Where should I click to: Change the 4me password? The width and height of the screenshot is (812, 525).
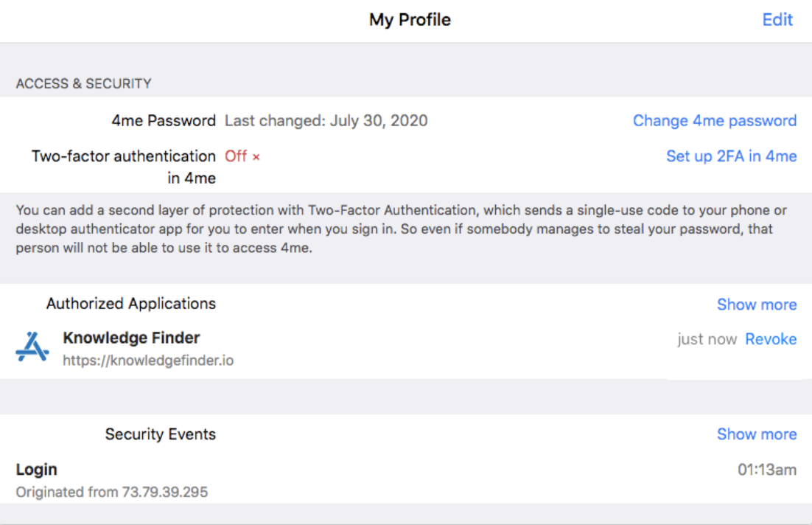pos(714,120)
